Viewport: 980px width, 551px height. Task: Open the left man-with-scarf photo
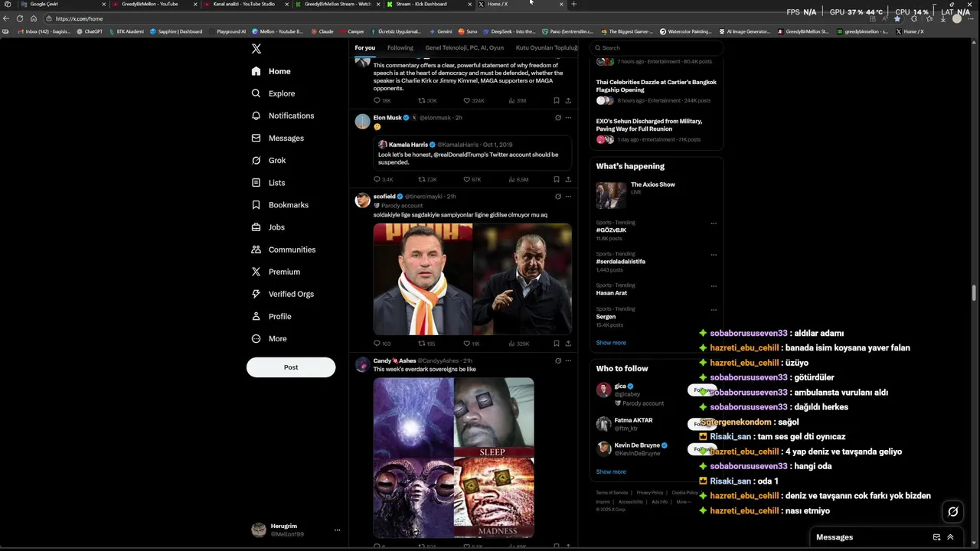423,279
